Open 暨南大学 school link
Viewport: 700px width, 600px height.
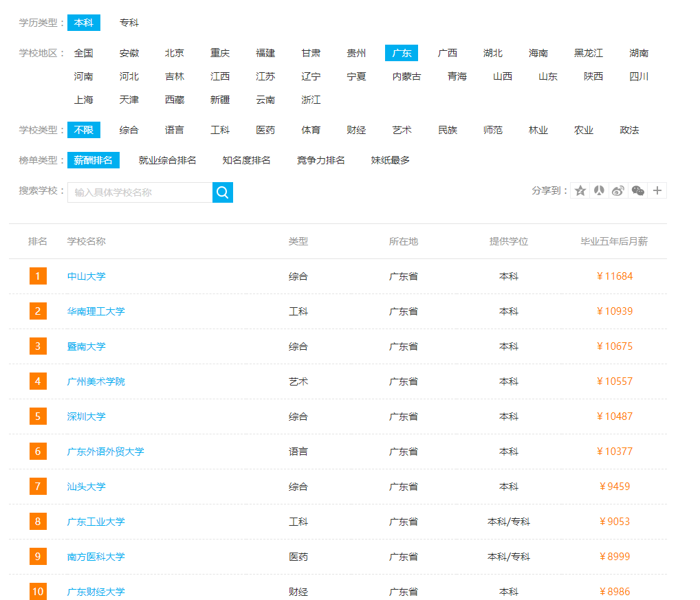click(x=86, y=346)
